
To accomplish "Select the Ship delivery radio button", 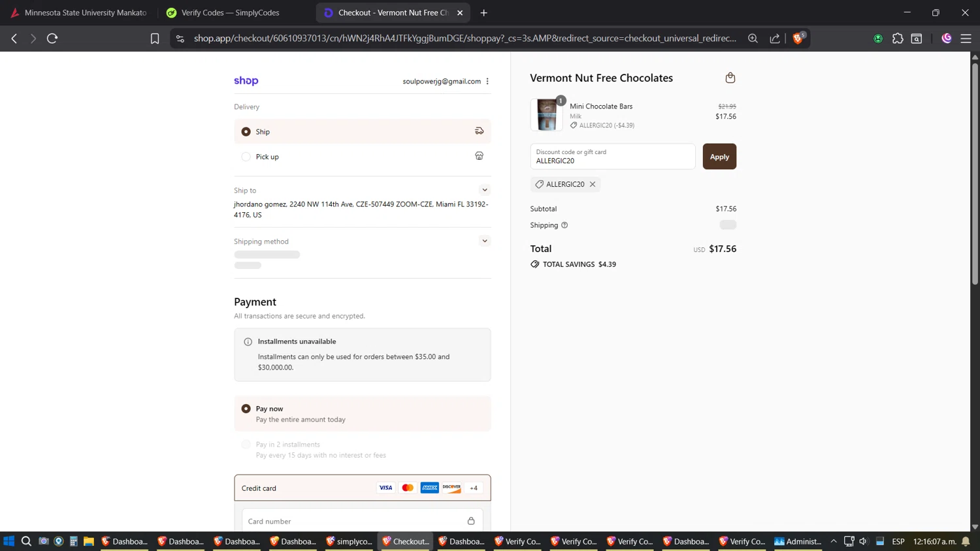I will tap(246, 131).
